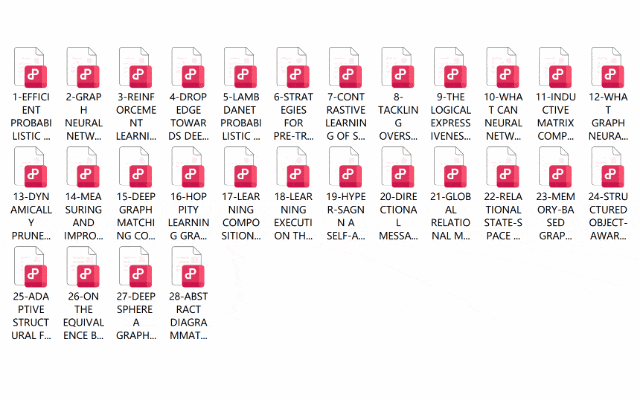Select 27-DEEPSPHERE A GRAPH file icon
Viewport: 640px width, 400px height.
tap(136, 267)
